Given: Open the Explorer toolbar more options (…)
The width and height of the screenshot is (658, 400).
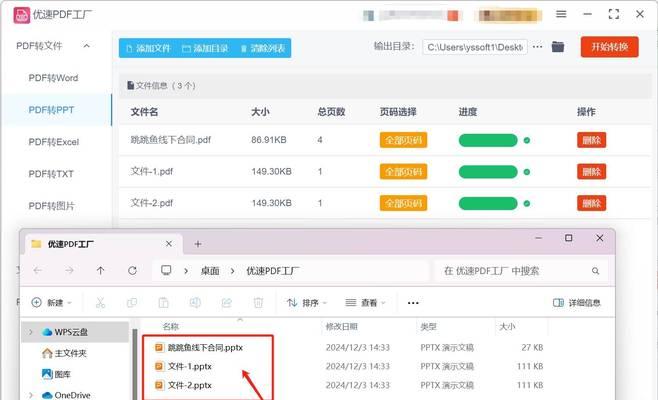Looking at the screenshot, I should [413, 303].
